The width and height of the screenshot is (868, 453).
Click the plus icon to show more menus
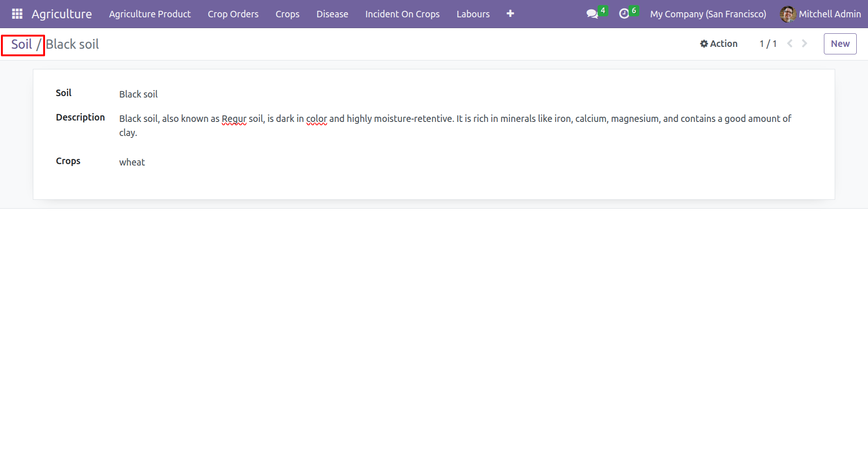(x=510, y=14)
